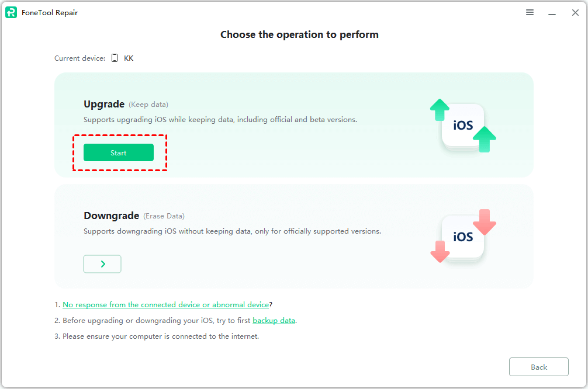The width and height of the screenshot is (588, 389).
Task: Open the no response from connected device link
Action: point(165,304)
